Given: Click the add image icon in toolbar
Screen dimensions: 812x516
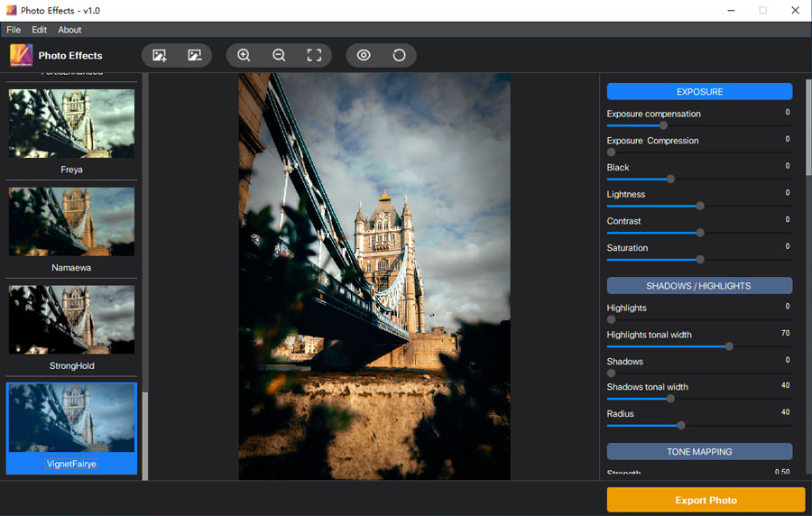Looking at the screenshot, I should 160,55.
